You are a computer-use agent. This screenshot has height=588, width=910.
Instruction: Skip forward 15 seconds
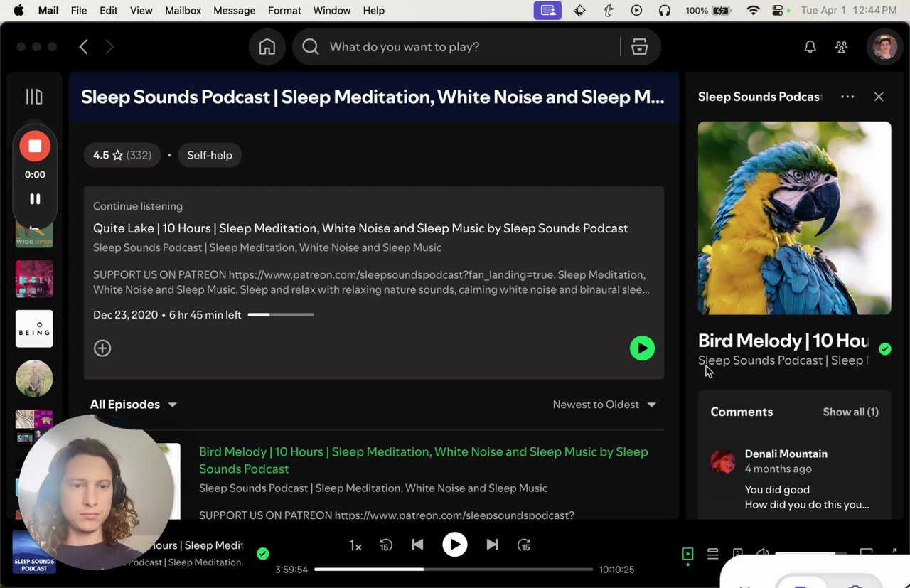(x=524, y=545)
